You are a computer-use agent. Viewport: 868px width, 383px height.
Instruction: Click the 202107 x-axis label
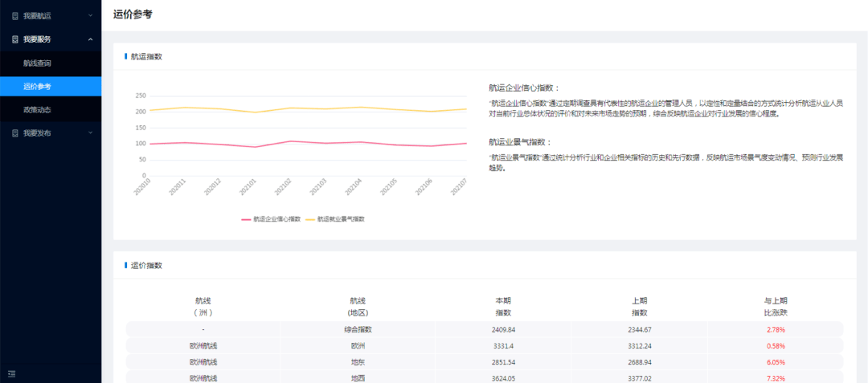tap(458, 187)
